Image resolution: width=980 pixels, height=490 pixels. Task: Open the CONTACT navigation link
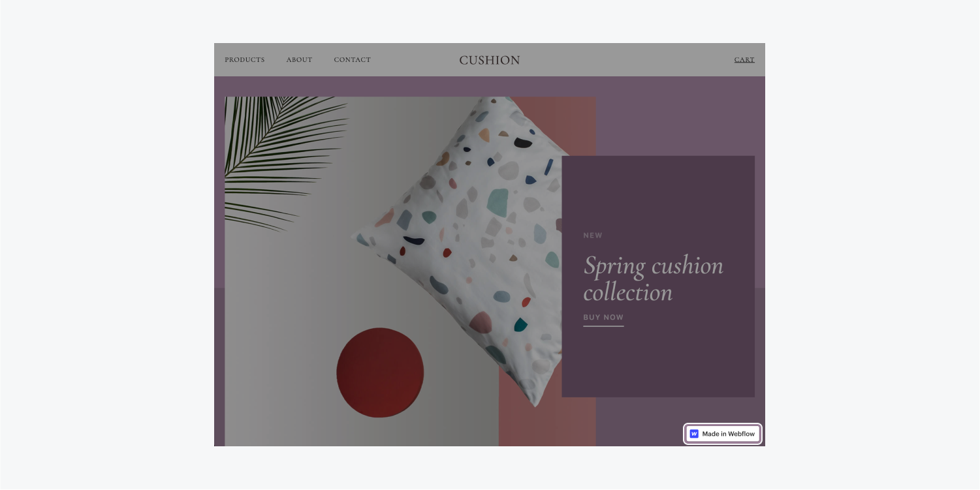[352, 60]
